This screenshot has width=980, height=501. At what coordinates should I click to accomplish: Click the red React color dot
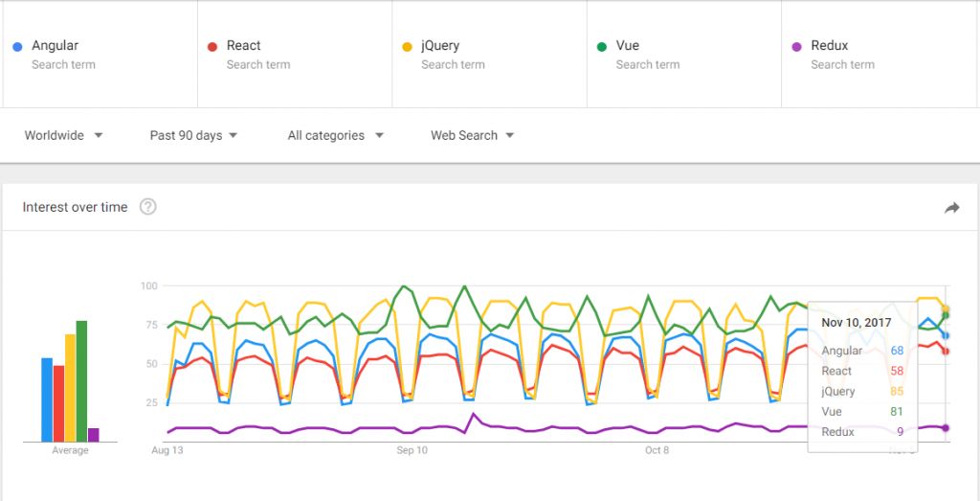(212, 47)
